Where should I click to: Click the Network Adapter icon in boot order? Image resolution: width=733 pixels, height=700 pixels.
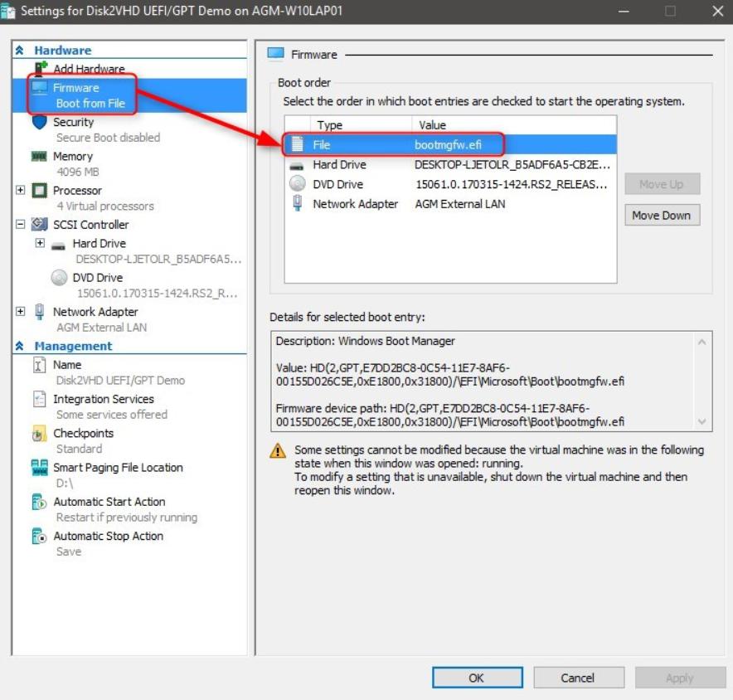pos(298,203)
